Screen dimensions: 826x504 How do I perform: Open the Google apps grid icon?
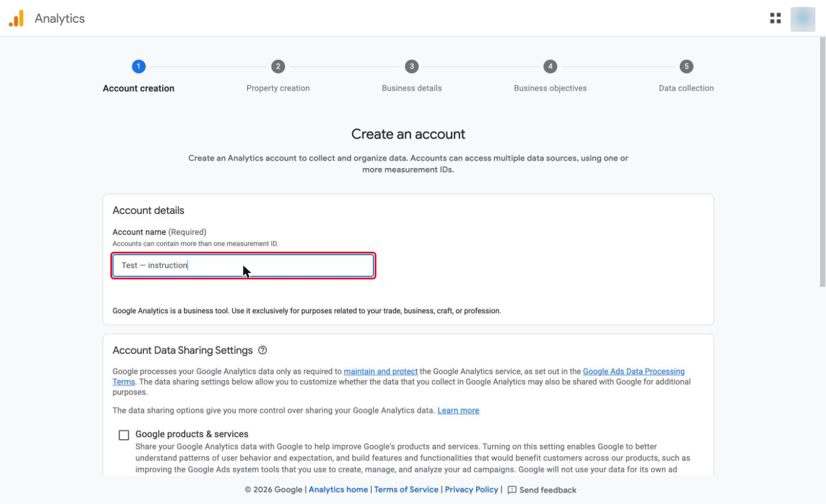(775, 18)
